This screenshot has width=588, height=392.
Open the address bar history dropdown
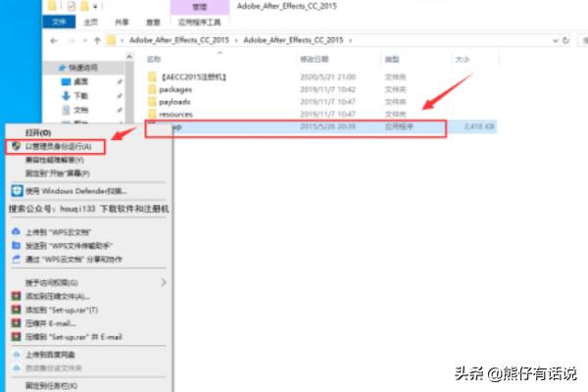click(x=556, y=40)
